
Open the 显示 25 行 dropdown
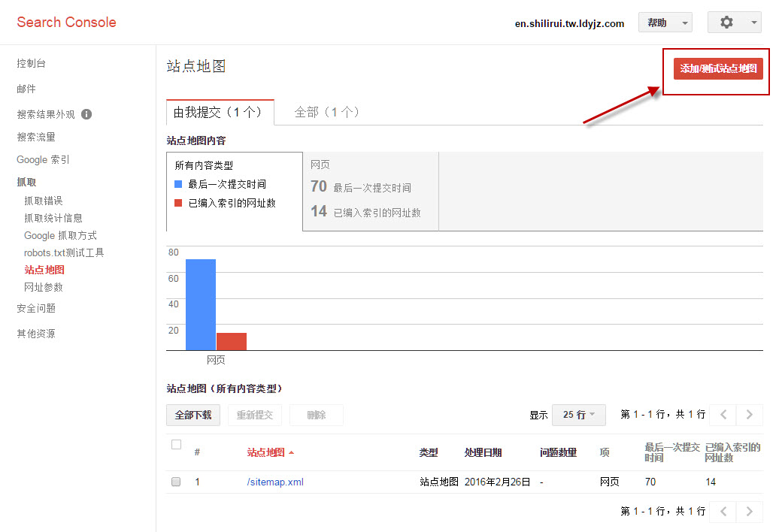click(x=579, y=414)
